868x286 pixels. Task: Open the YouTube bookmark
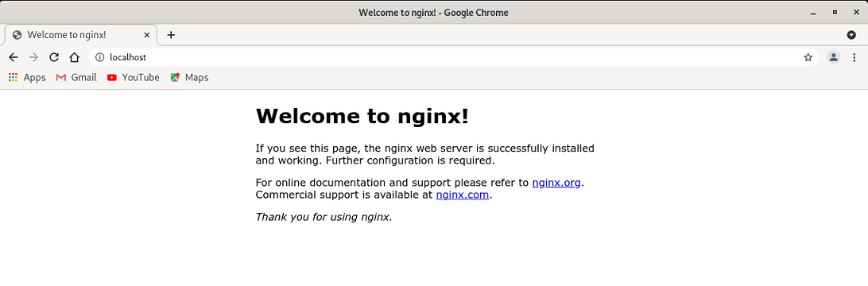tap(134, 77)
